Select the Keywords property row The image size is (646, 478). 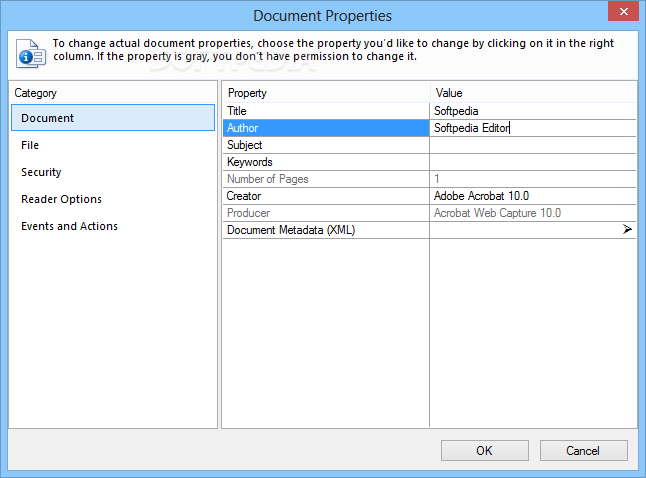tap(326, 162)
